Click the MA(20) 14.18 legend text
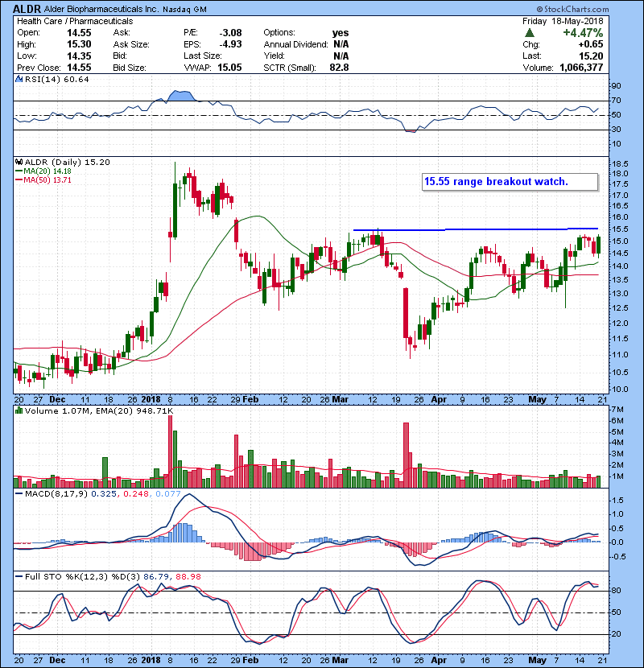This screenshot has height=668, width=644. click(47, 171)
